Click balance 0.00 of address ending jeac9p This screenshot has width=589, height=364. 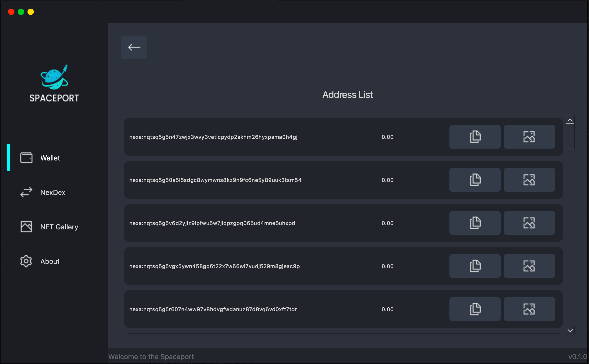[387, 266]
